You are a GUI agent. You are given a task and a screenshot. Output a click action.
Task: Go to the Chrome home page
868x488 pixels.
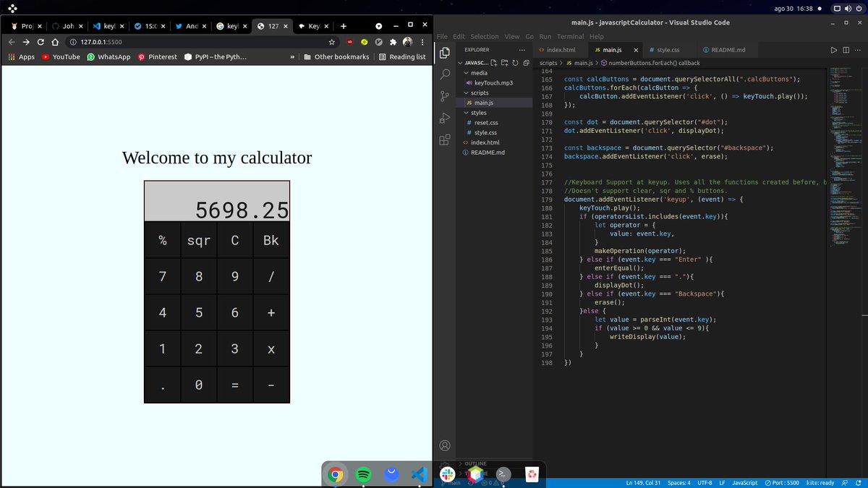(x=54, y=42)
